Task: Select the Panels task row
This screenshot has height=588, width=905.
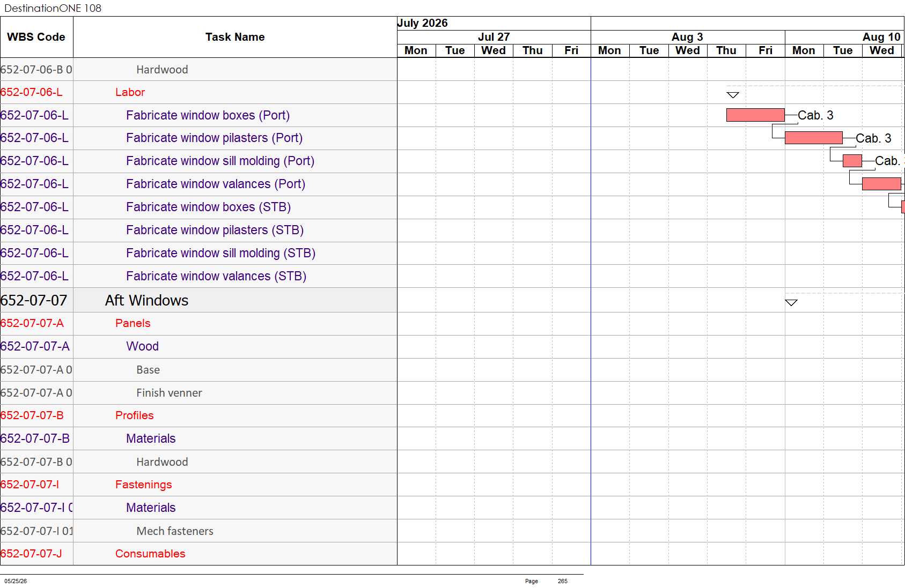Action: [198, 323]
